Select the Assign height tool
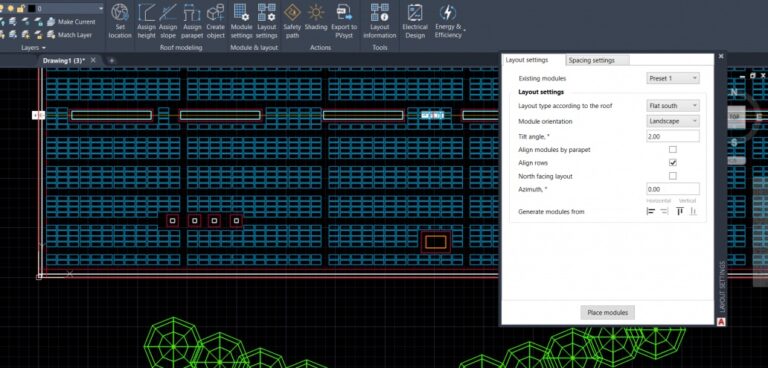 point(146,22)
